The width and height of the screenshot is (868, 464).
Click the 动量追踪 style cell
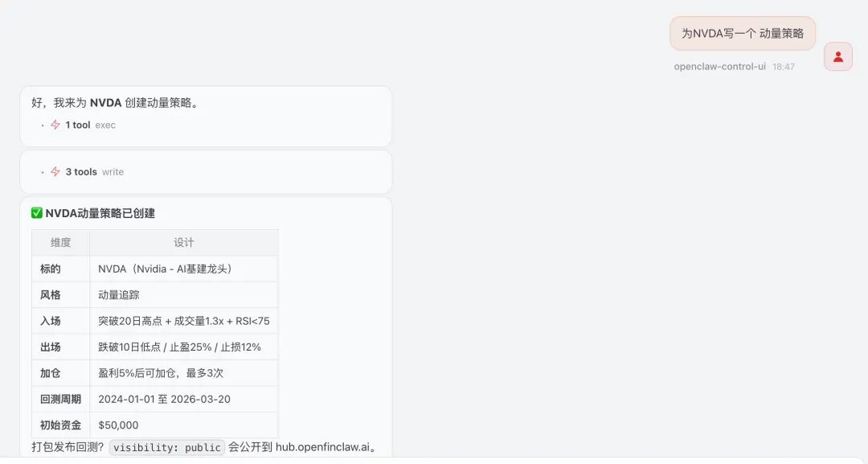pos(119,295)
